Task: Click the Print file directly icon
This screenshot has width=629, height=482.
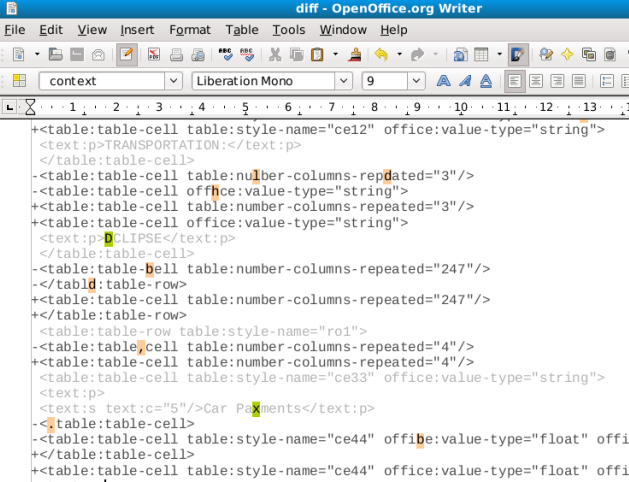Action: tap(177, 54)
